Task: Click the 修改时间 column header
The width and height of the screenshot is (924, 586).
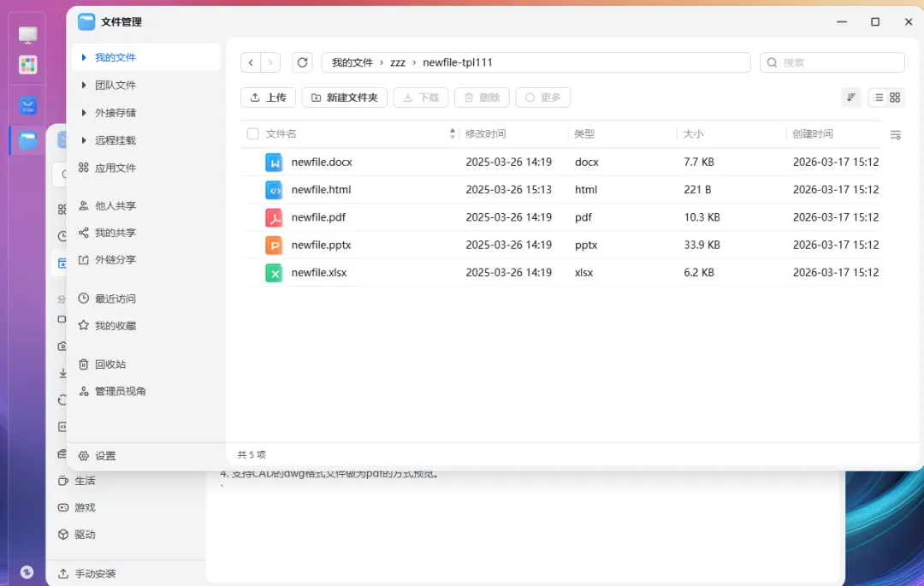Action: pyautogui.click(x=486, y=133)
